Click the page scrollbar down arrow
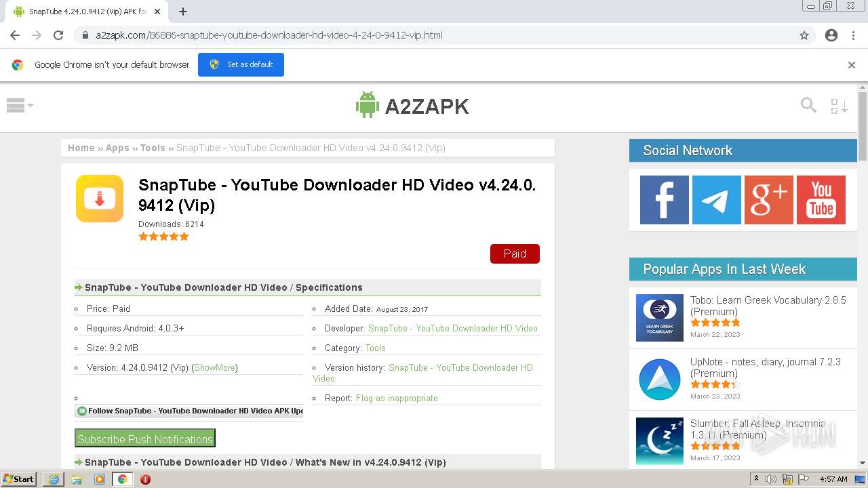Screen dimensions: 868x488 tap(863, 463)
